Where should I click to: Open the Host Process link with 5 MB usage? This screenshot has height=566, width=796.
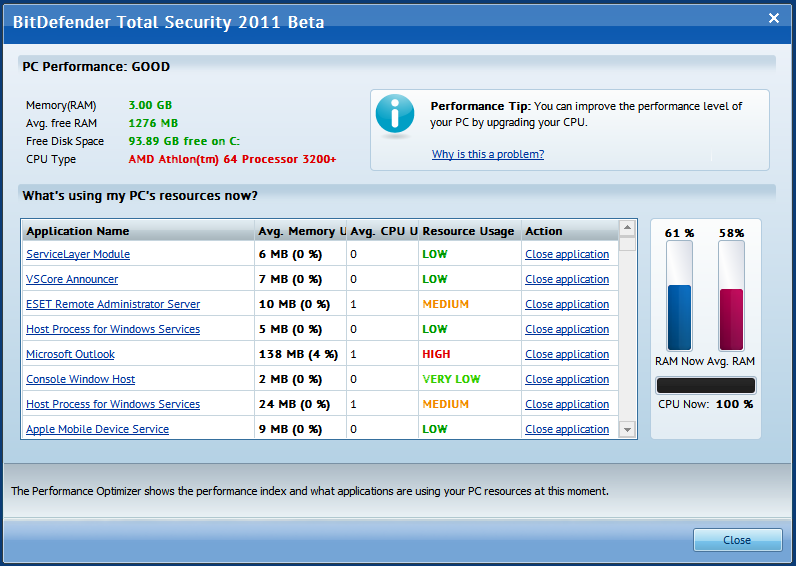point(113,329)
